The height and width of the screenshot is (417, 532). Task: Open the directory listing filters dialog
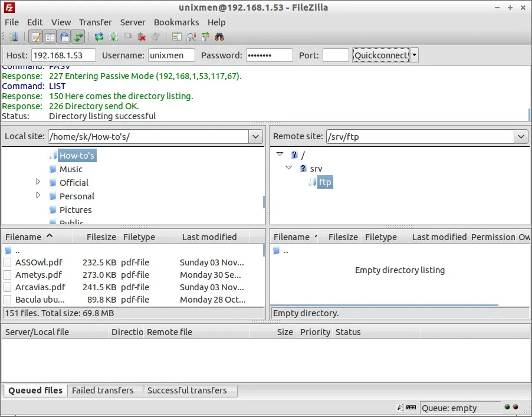(x=177, y=37)
